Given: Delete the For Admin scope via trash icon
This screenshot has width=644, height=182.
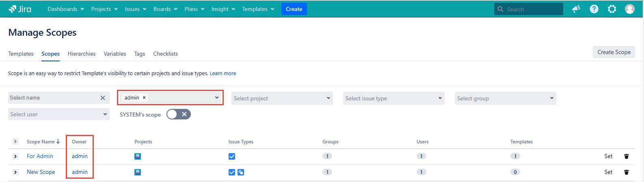Looking at the screenshot, I should tap(627, 156).
